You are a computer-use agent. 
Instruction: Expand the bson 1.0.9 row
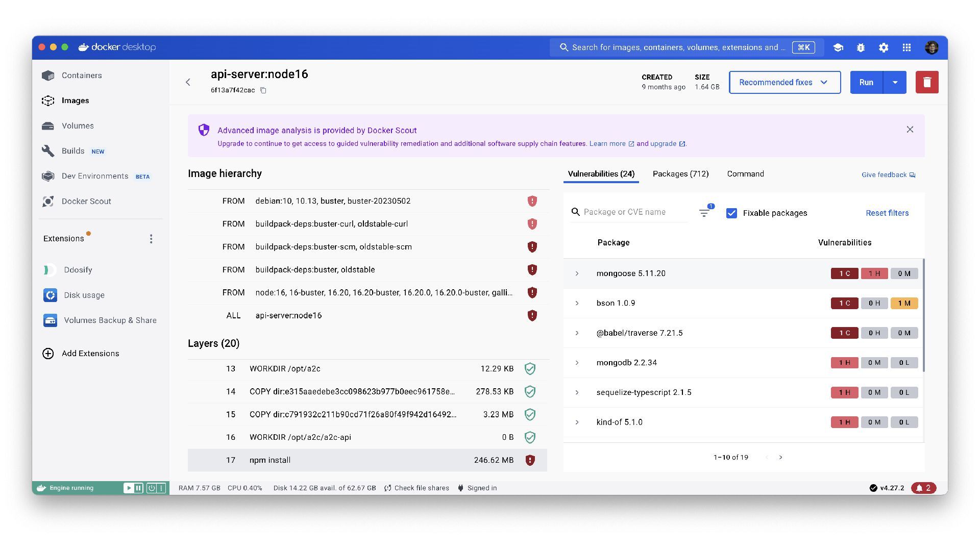(577, 303)
